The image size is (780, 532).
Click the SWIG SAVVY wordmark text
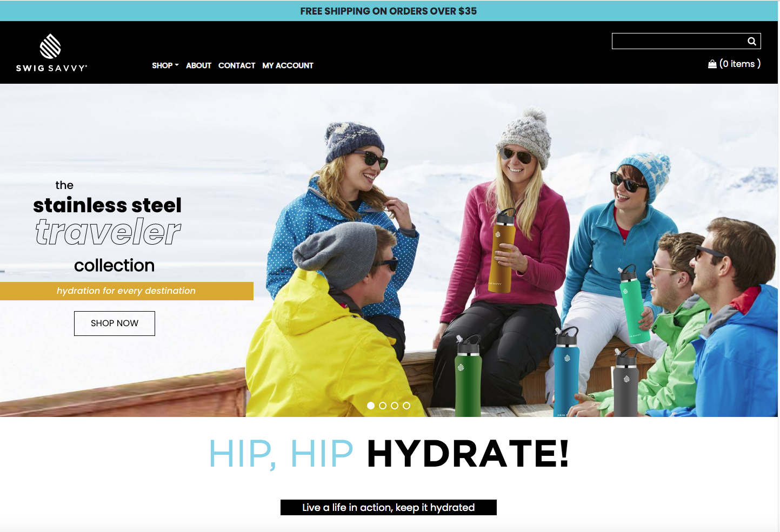(51, 68)
